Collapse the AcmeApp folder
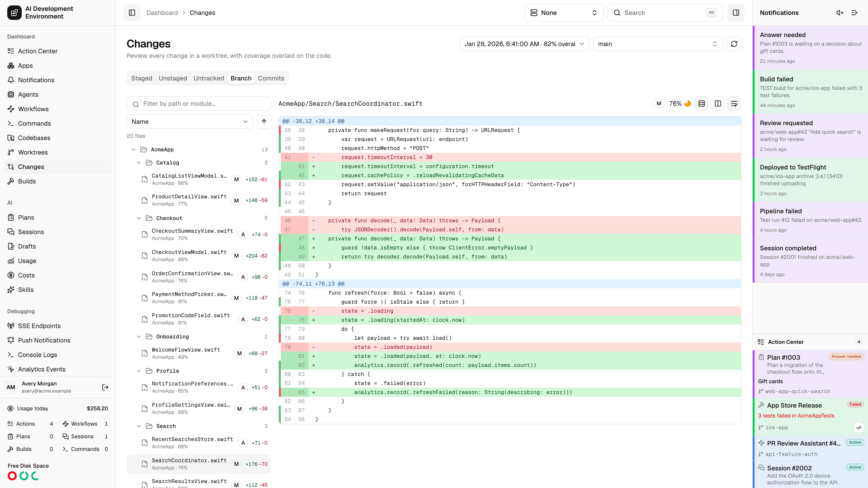 pyautogui.click(x=133, y=150)
